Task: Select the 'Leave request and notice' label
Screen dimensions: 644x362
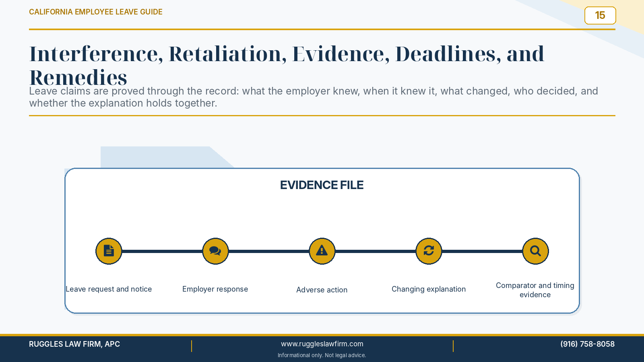Action: [109, 289]
